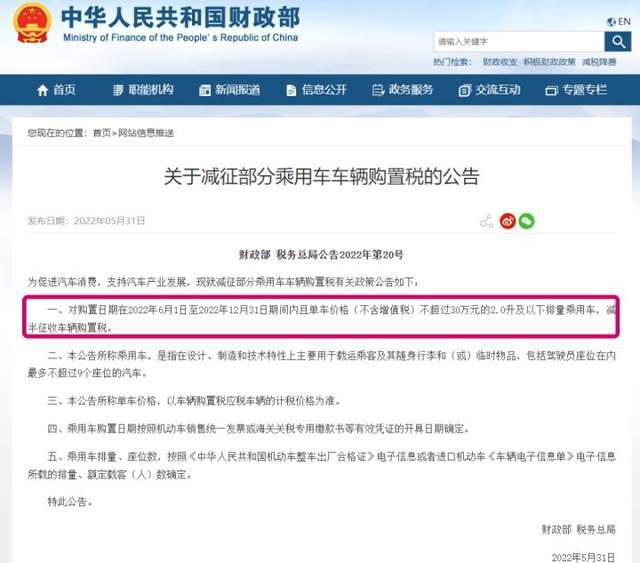The height and width of the screenshot is (563, 640).
Task: Open the 信息公开 navigation item
Action: pyautogui.click(x=316, y=90)
